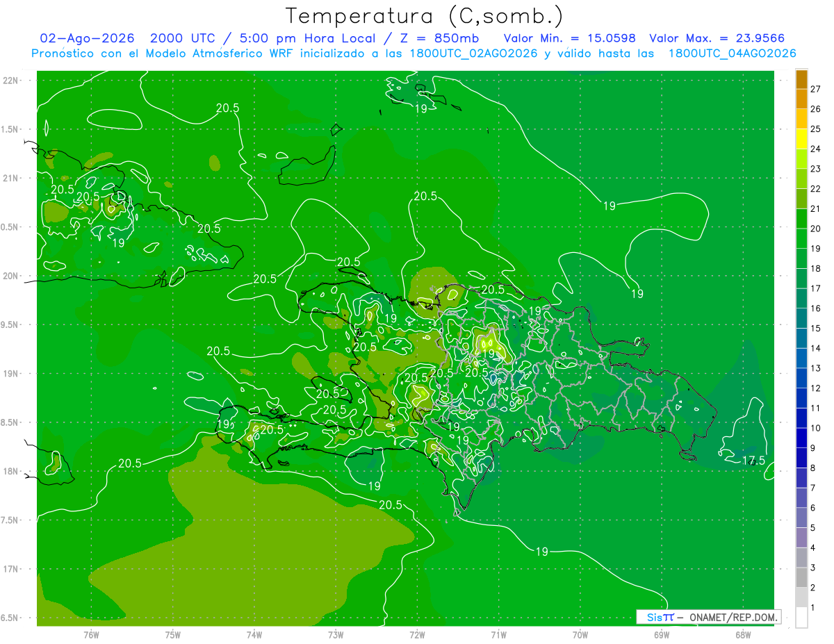Click the '70W' longitude axis label
834x644 pixels.
pyautogui.click(x=580, y=634)
